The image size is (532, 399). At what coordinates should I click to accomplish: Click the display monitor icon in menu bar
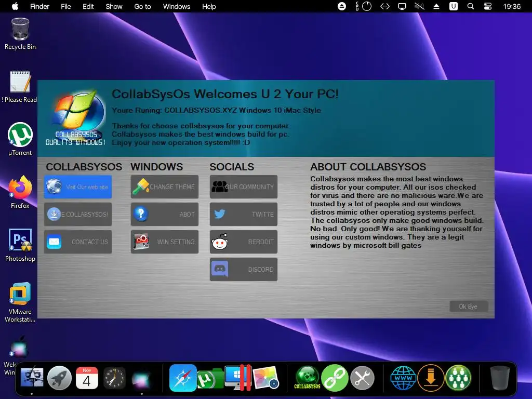tap(402, 6)
